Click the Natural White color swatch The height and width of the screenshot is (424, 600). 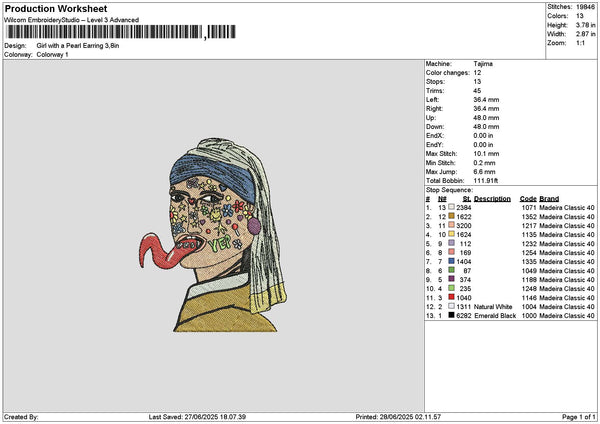[x=452, y=306]
